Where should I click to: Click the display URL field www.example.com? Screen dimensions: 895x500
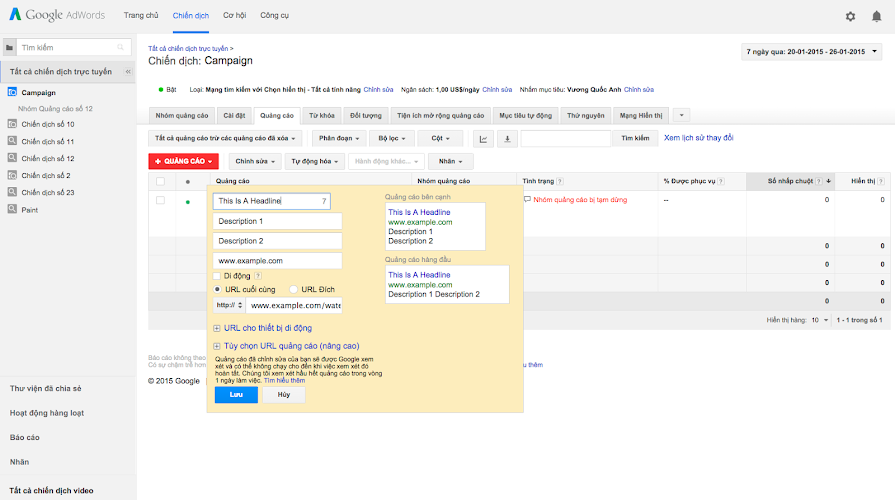click(277, 261)
